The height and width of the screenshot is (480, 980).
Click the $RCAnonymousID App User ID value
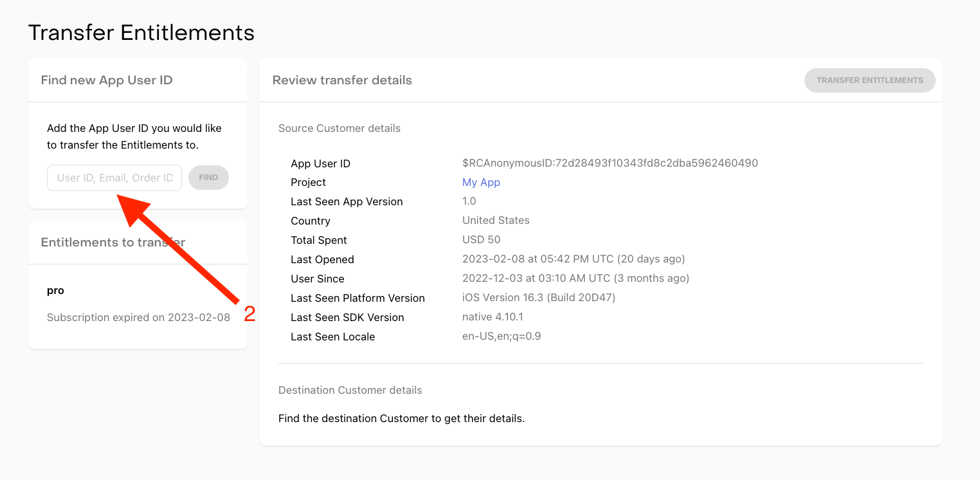coord(610,163)
